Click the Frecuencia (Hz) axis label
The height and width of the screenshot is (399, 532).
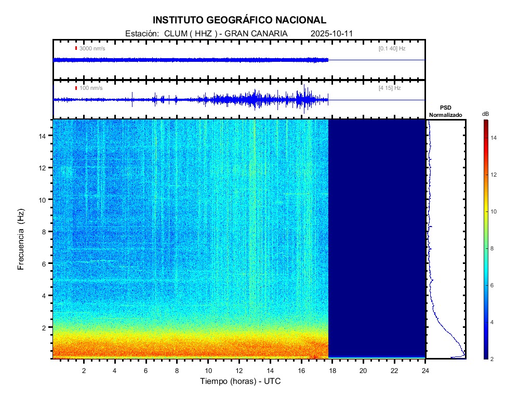[21, 240]
